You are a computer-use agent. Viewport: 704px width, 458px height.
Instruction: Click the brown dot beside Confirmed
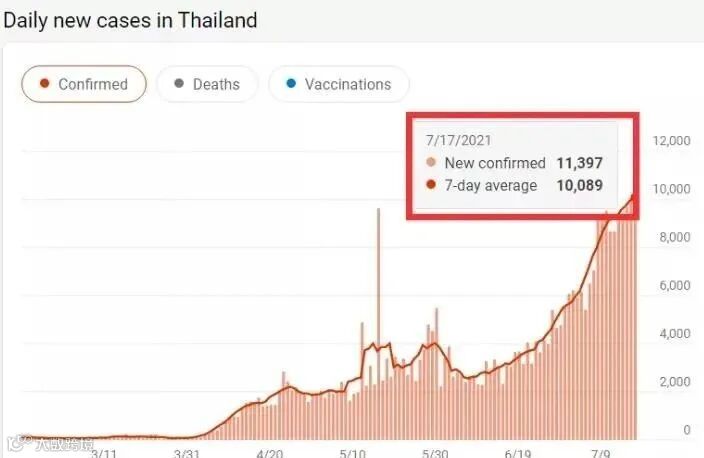tap(44, 84)
